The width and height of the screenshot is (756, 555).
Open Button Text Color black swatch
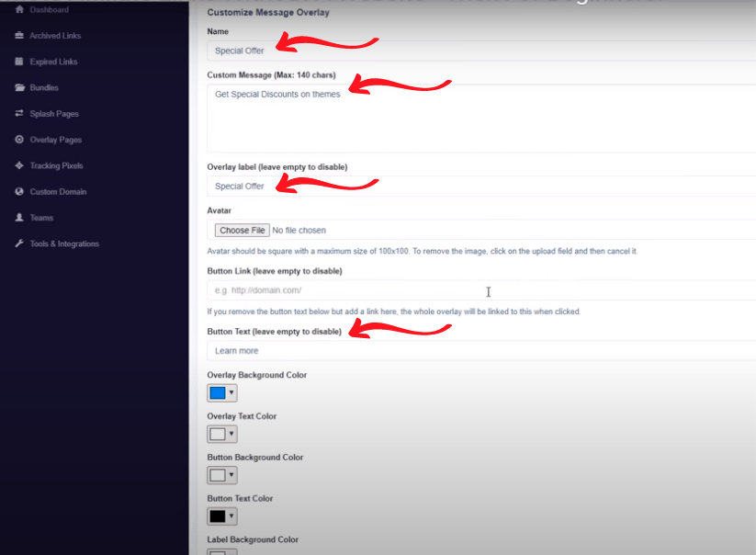(x=218, y=516)
